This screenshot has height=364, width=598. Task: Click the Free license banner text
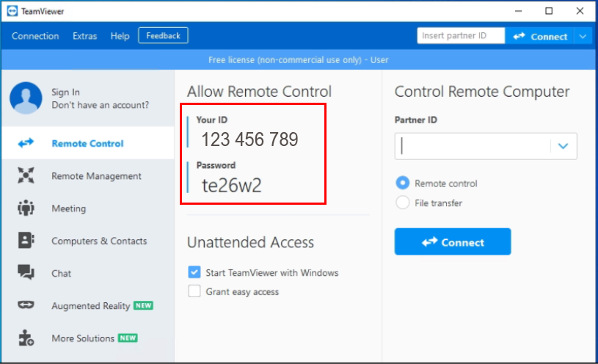pyautogui.click(x=298, y=60)
